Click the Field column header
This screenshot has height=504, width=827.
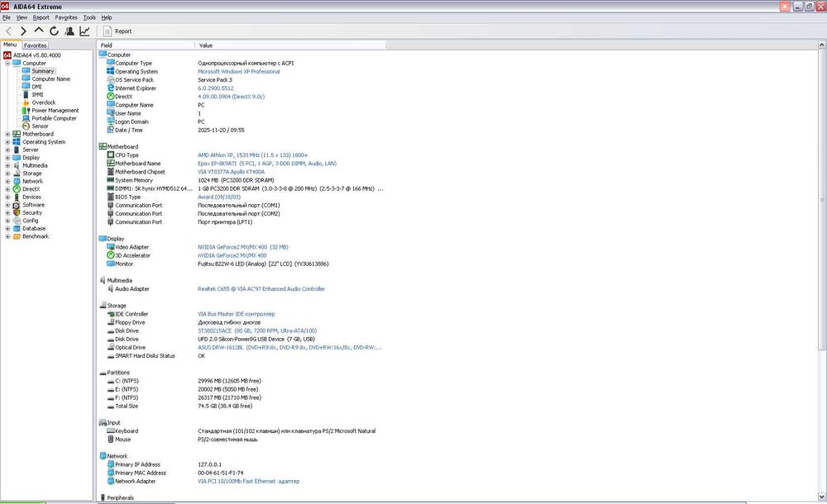coord(146,45)
